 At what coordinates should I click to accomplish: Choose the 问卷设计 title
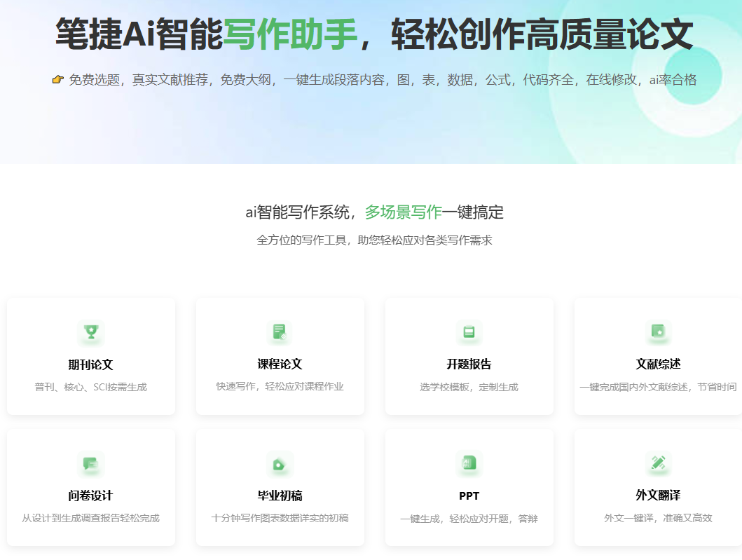pos(90,496)
